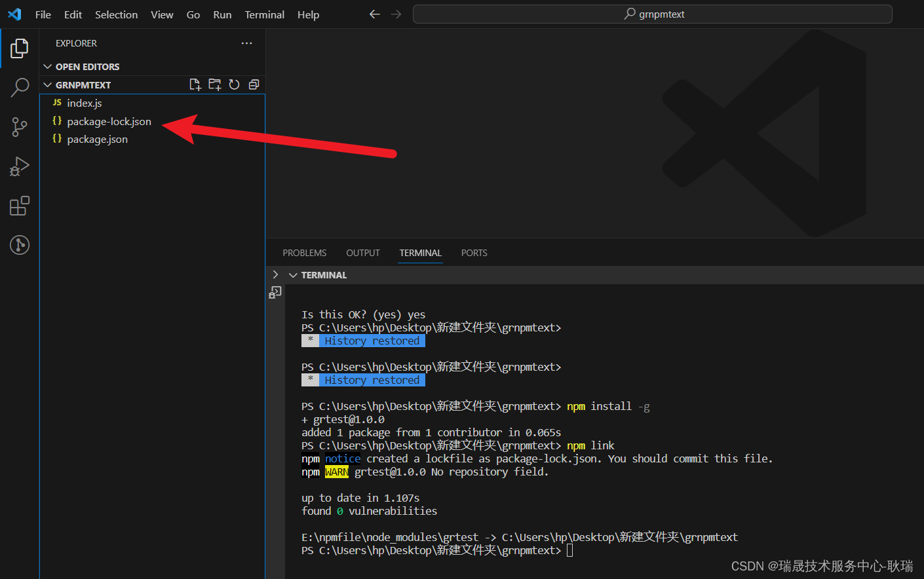This screenshot has height=579, width=924.
Task: Click the braces icon beside package-lock.json
Action: 57,121
